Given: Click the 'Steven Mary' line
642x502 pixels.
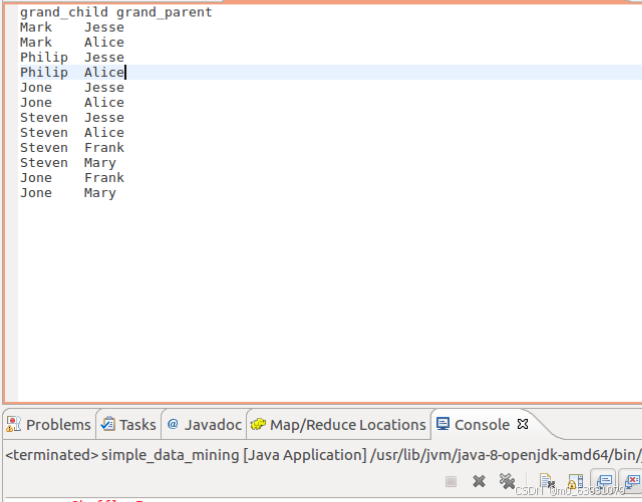Looking at the screenshot, I should [x=68, y=163].
